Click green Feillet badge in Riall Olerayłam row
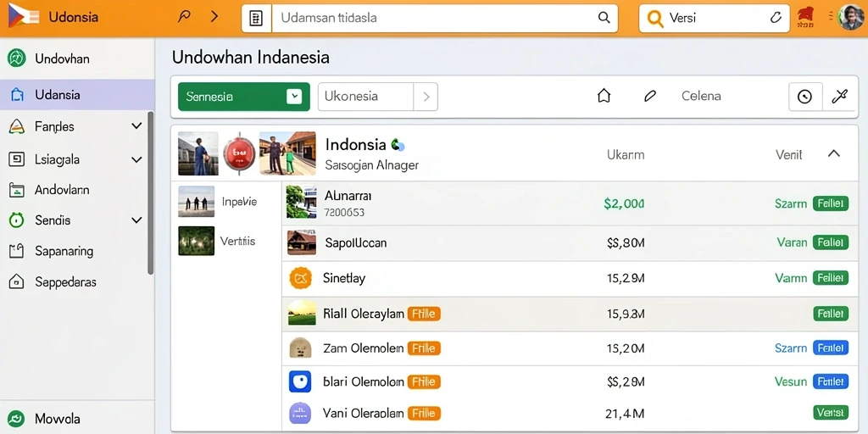The height and width of the screenshot is (434, 868). click(831, 314)
